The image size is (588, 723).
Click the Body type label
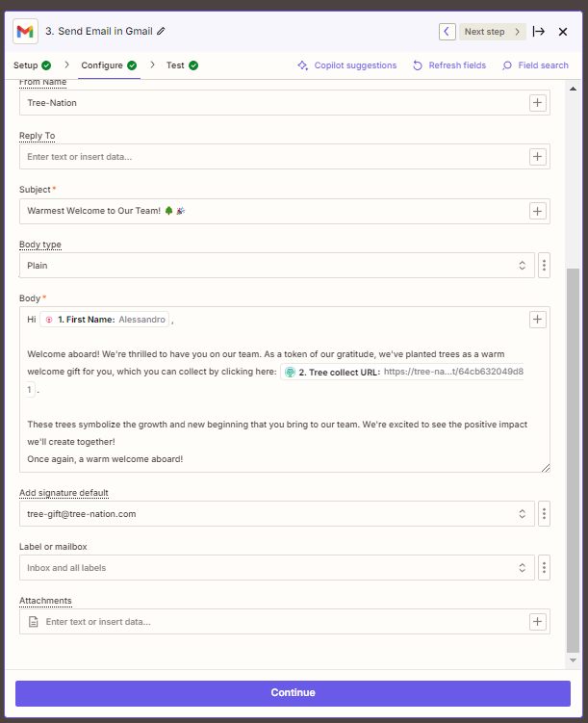[40, 245]
